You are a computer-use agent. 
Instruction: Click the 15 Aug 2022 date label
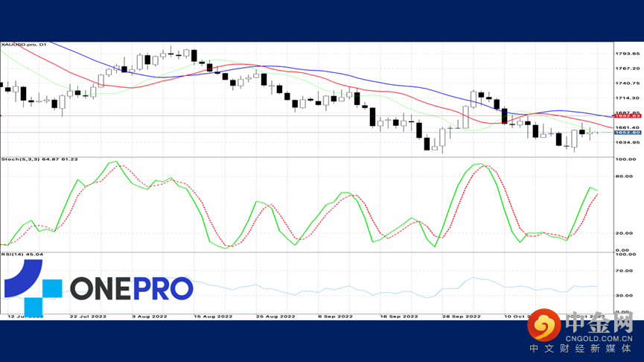tap(213, 317)
